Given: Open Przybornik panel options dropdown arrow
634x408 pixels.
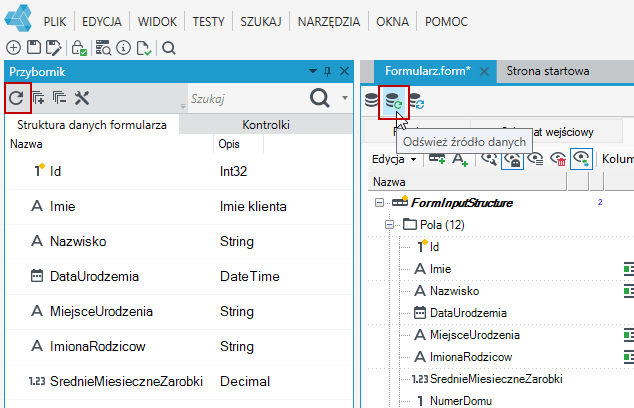Looking at the screenshot, I should pos(313,71).
